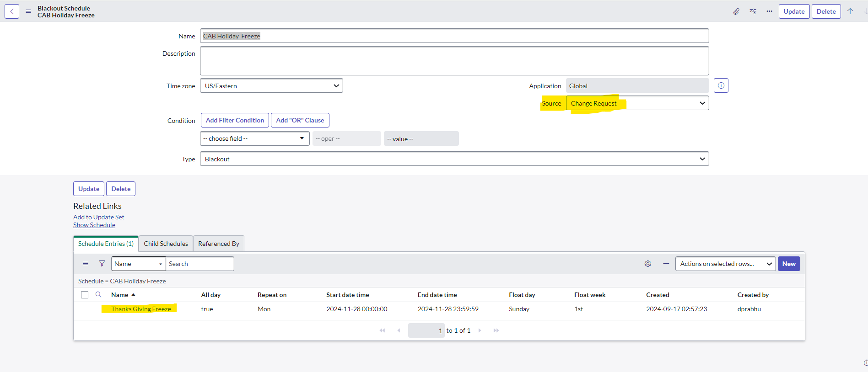Click into the Description text area
This screenshot has height=372, width=868.
coord(454,61)
